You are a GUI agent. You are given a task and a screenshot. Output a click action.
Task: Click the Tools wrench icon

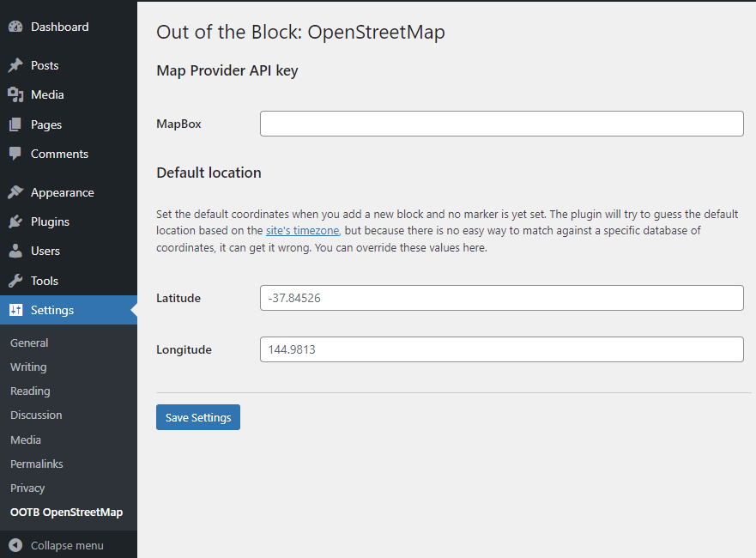click(15, 281)
